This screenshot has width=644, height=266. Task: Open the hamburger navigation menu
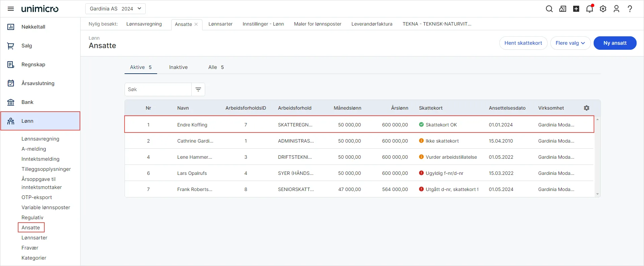point(11,9)
